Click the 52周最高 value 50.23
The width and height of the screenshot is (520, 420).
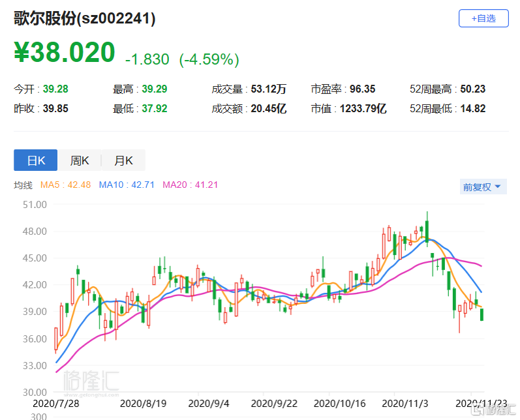[x=472, y=89]
